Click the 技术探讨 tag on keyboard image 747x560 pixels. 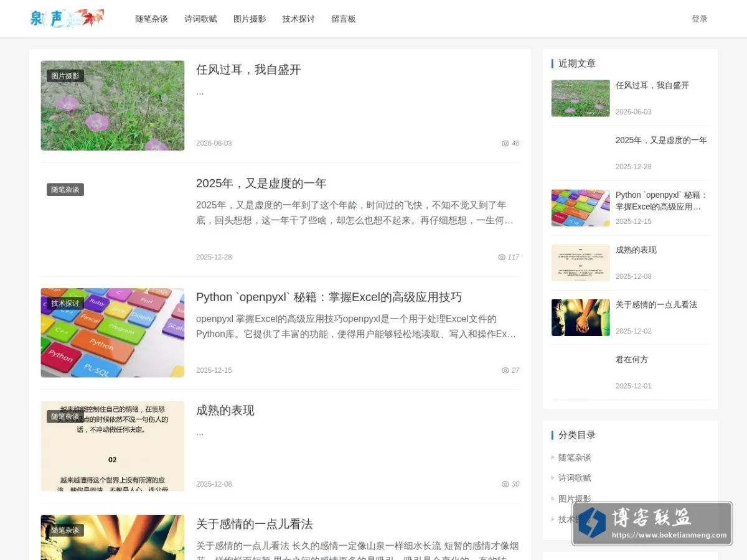coord(65,303)
